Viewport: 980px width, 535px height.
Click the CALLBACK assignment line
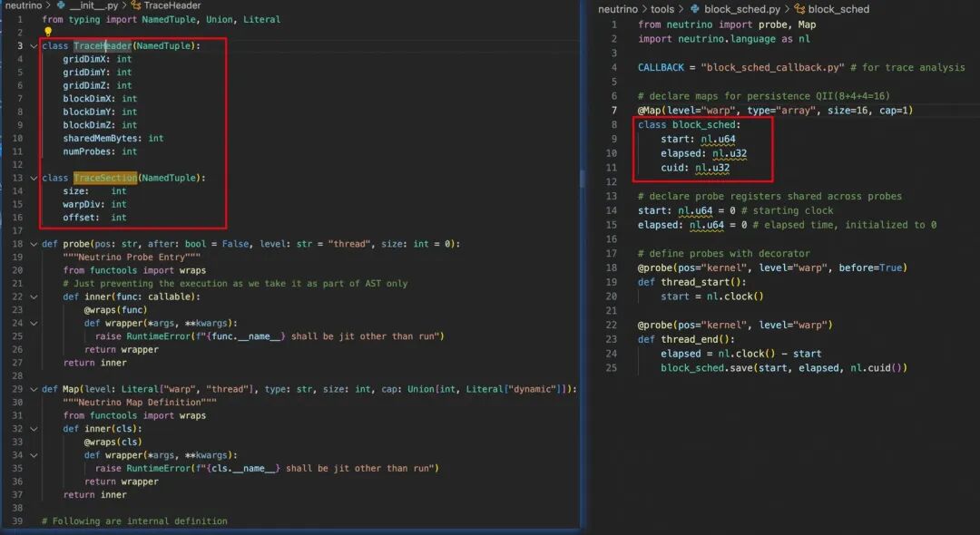pos(801,67)
